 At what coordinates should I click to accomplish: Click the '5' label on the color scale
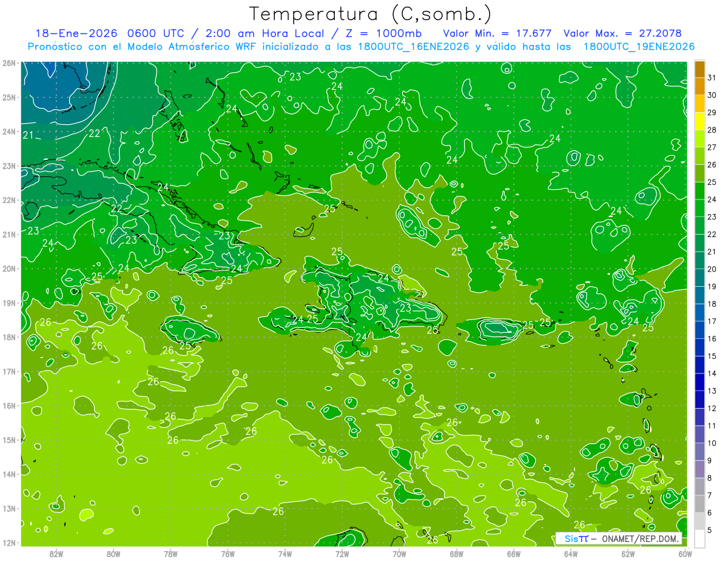coord(711,529)
